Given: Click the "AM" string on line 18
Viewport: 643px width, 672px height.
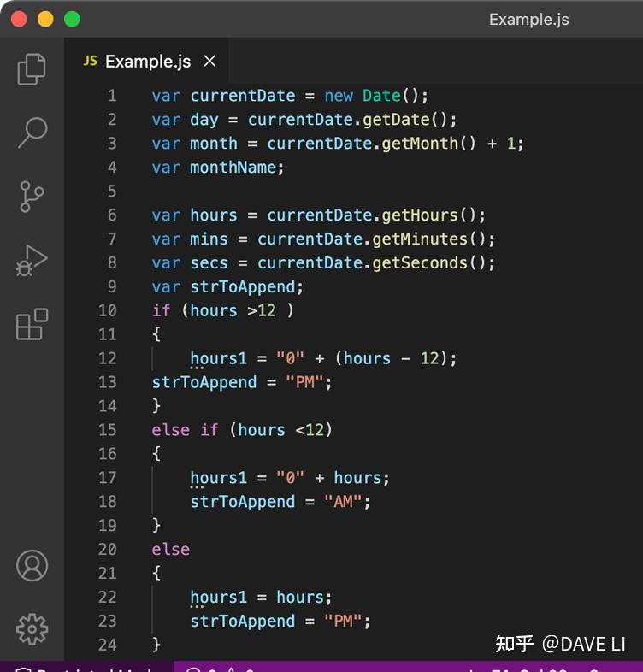Looking at the screenshot, I should pos(343,501).
